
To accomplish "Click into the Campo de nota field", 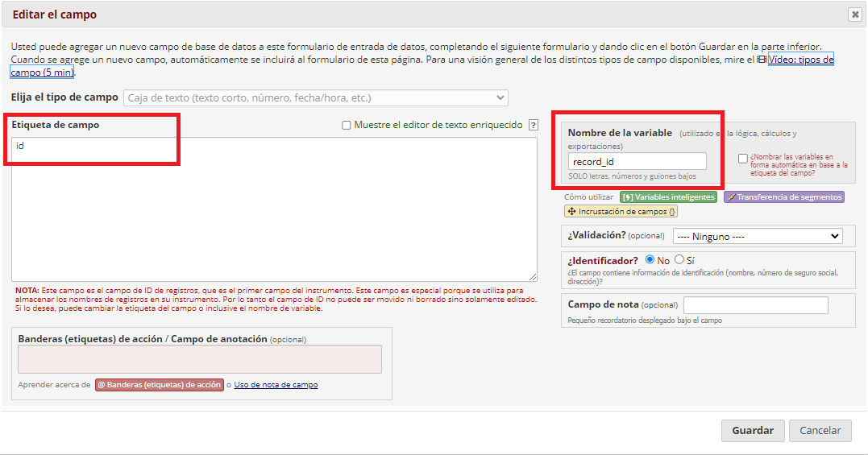I will pos(756,304).
